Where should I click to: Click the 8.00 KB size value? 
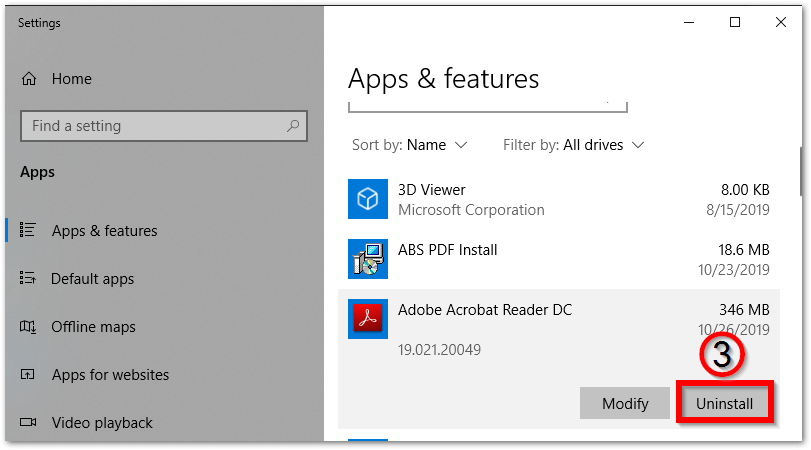pyautogui.click(x=745, y=190)
